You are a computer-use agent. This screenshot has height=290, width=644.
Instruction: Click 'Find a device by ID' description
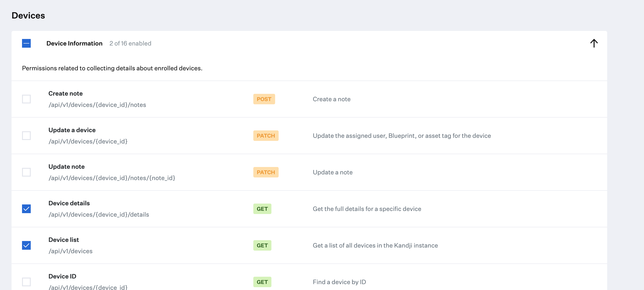click(339, 282)
